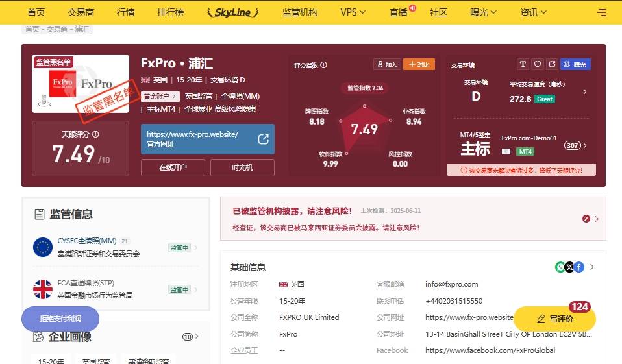The height and width of the screenshot is (364, 622).
Task: Open the 排行榜 navigation item
Action: pos(171,12)
